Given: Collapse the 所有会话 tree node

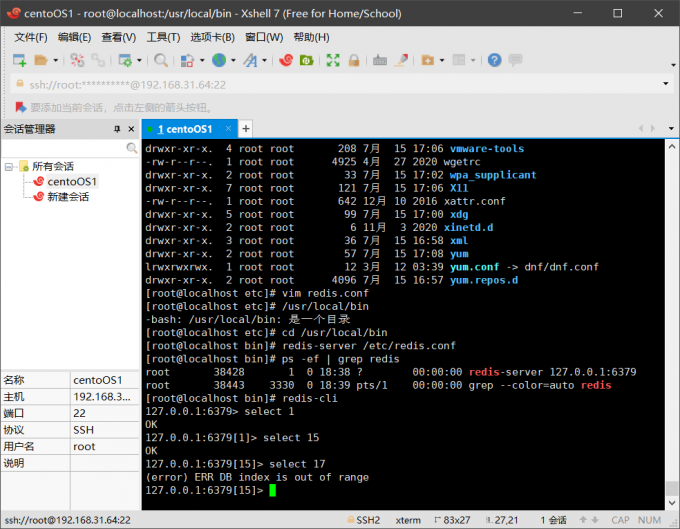Looking at the screenshot, I should [8, 167].
